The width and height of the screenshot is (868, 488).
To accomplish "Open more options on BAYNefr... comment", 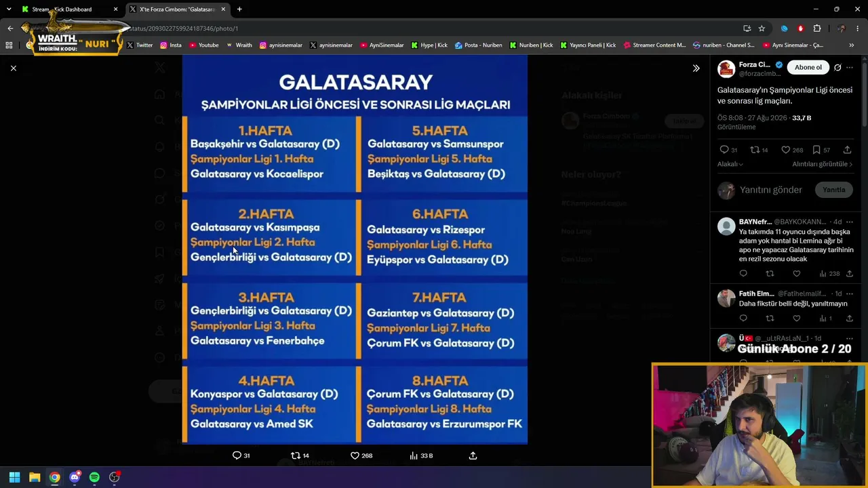I will click(850, 222).
